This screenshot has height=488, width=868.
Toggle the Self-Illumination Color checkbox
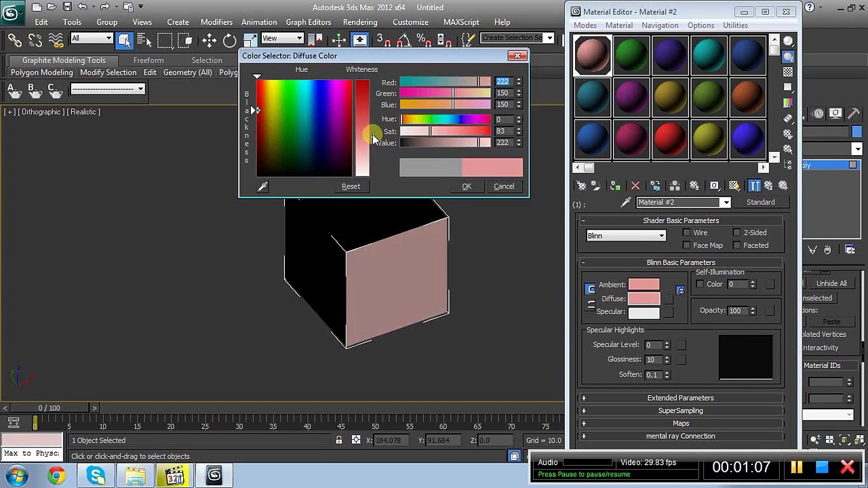[700, 284]
